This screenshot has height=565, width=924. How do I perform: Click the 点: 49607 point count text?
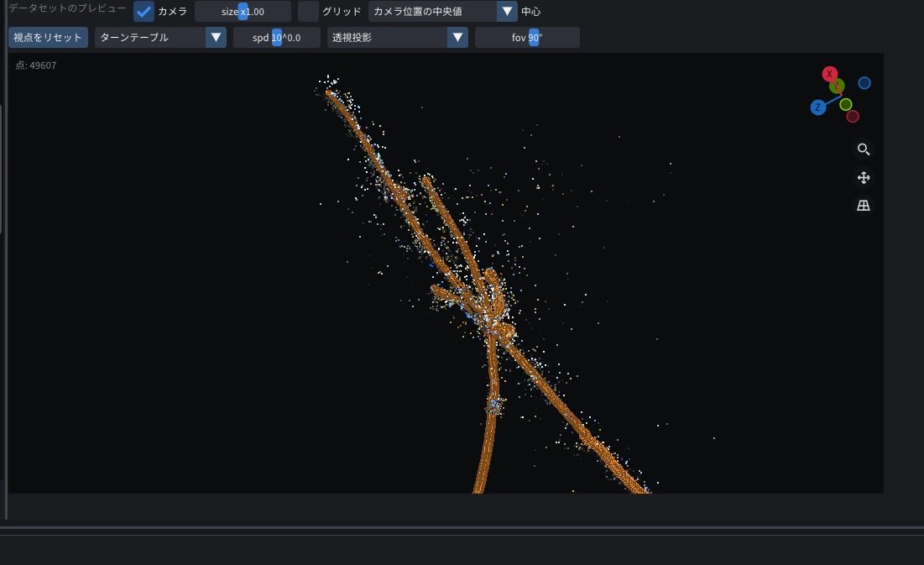point(36,65)
